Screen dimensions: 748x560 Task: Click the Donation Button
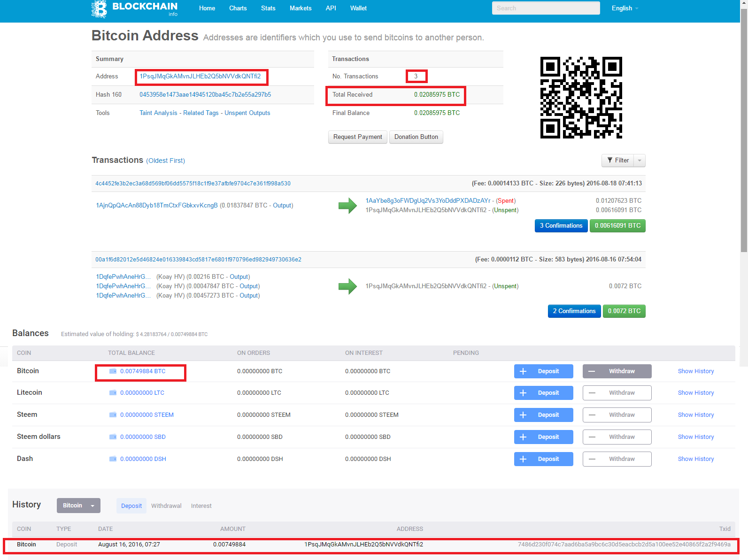[416, 137]
